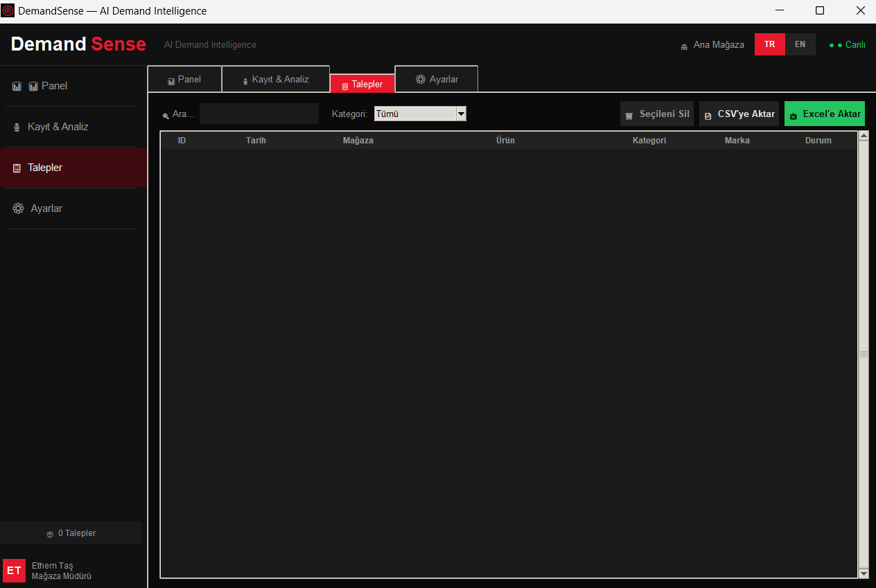Expand category list via the dropdown arrow
Viewport: 876px width, 588px height.
click(461, 114)
